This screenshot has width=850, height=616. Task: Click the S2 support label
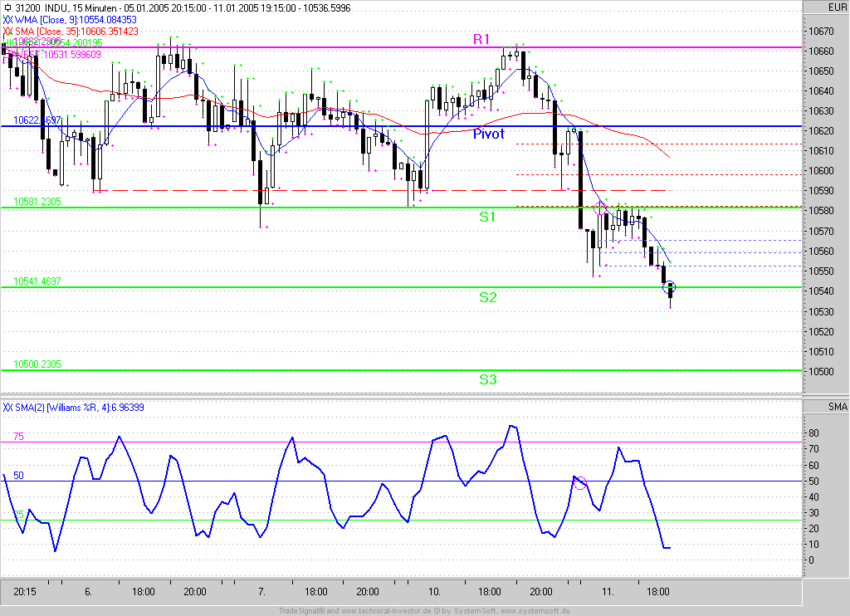point(487,296)
